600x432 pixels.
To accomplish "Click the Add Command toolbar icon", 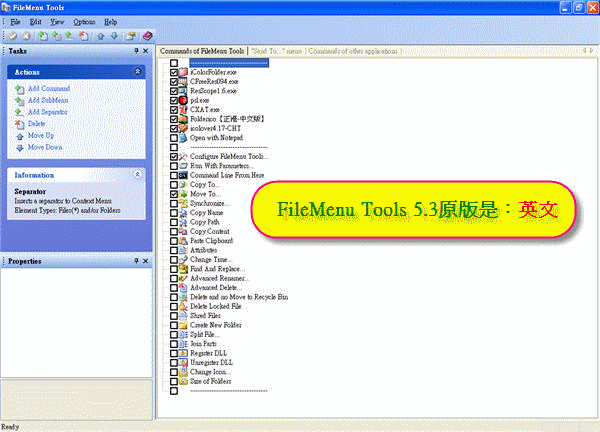I will coord(43,35).
